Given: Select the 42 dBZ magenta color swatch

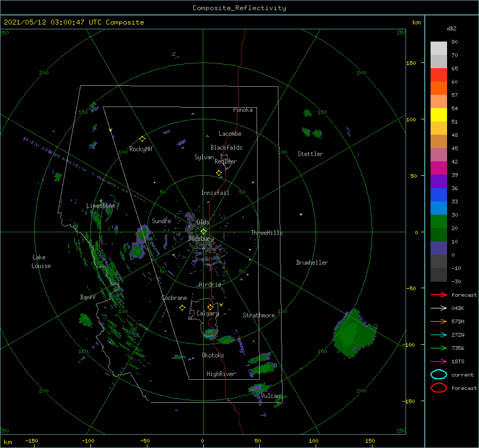Looking at the screenshot, I should tap(439, 168).
